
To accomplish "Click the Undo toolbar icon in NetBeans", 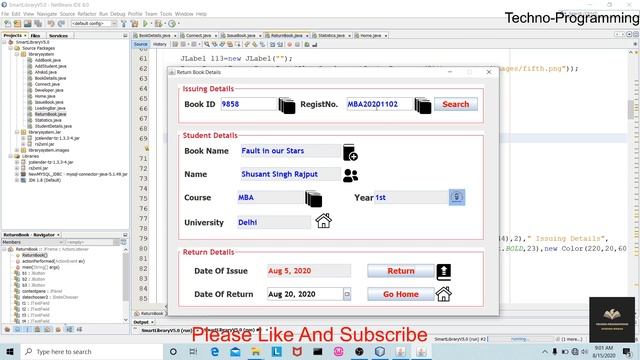I will coord(51,24).
